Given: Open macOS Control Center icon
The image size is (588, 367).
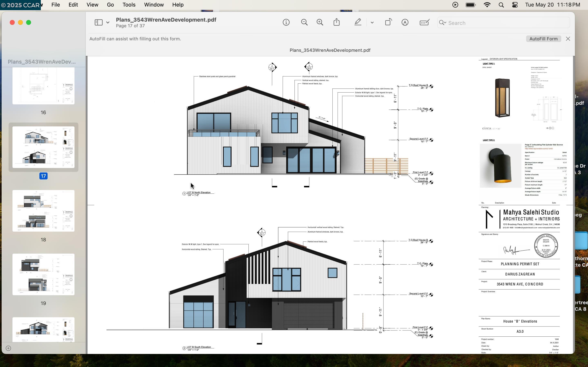Looking at the screenshot, I should point(515,5).
